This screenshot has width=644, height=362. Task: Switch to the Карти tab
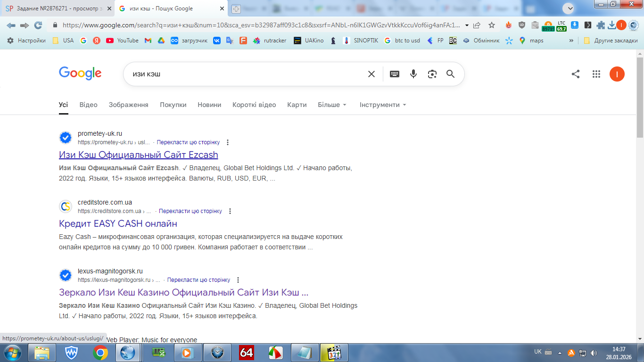coord(297,105)
